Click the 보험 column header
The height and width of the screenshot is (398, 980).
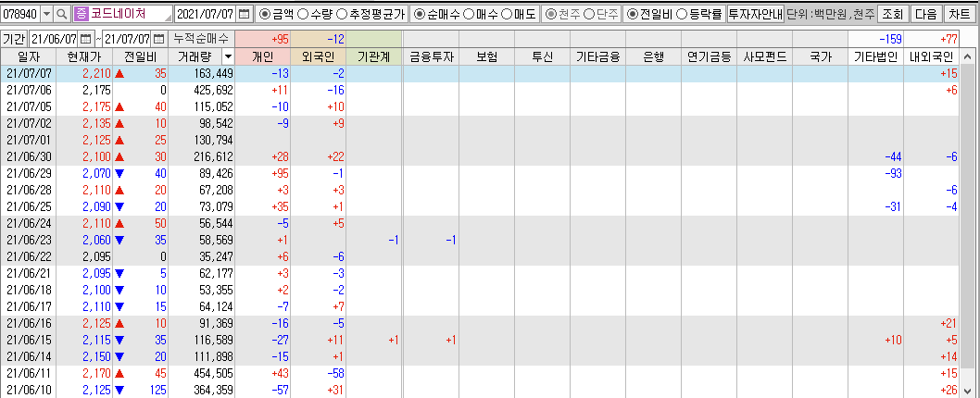tap(486, 57)
